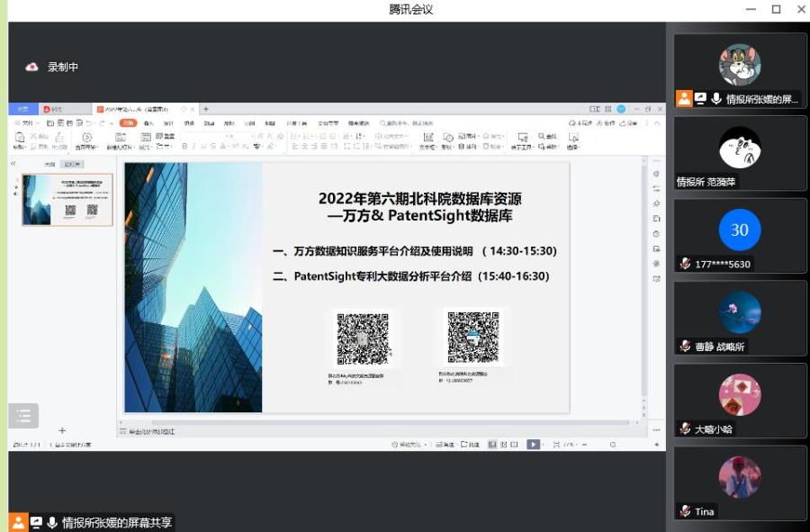This screenshot has height=532, width=810.
Task: Click the microphone icon beside 曹静 战略所
Action: tap(685, 347)
